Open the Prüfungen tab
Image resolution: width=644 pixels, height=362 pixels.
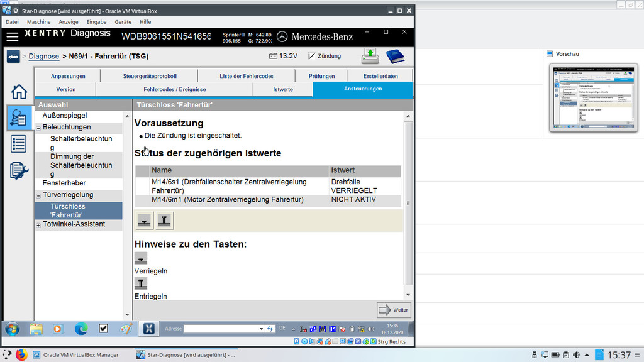point(321,76)
